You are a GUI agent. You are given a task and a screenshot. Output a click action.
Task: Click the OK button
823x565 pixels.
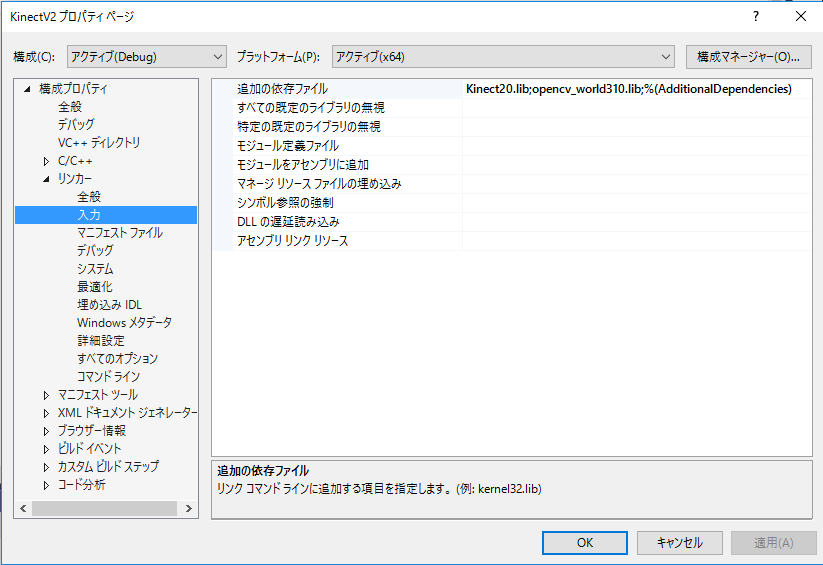(x=585, y=542)
